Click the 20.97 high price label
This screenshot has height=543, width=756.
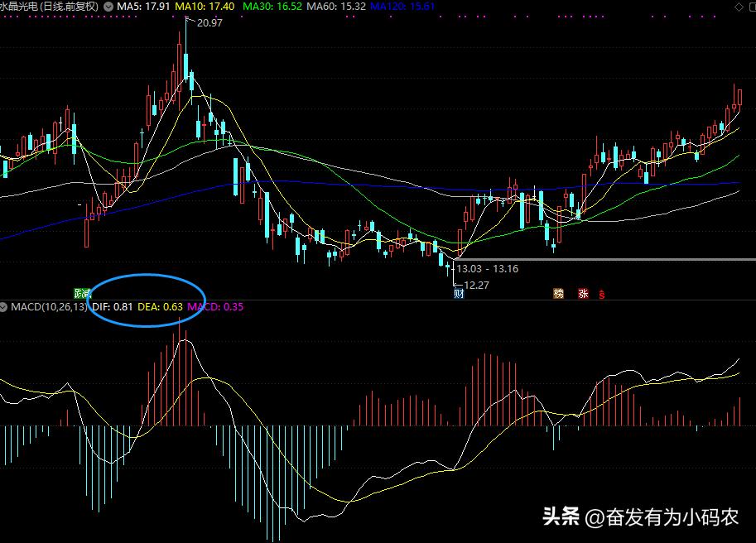point(209,22)
